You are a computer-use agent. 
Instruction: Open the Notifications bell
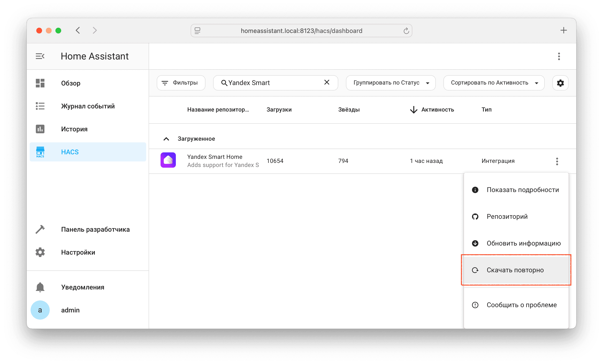point(40,287)
